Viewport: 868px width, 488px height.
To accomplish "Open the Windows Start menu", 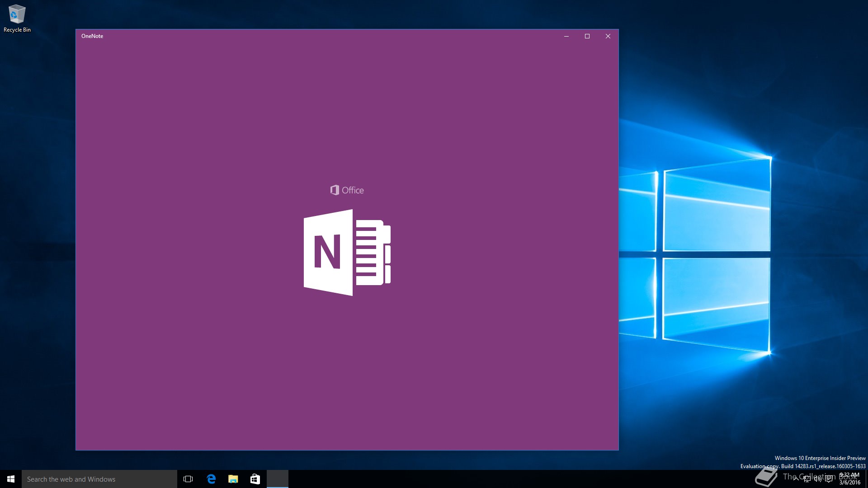I will click(11, 479).
